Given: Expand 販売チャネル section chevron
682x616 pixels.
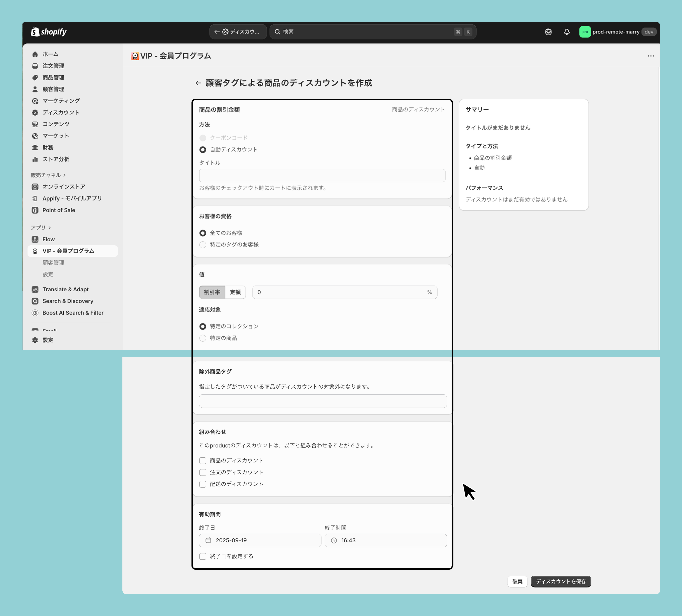Looking at the screenshot, I should [64, 175].
